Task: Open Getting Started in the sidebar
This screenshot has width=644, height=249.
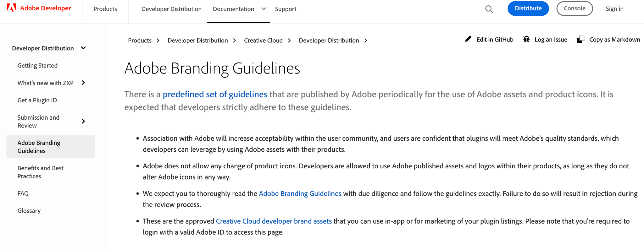Action: pos(37,65)
